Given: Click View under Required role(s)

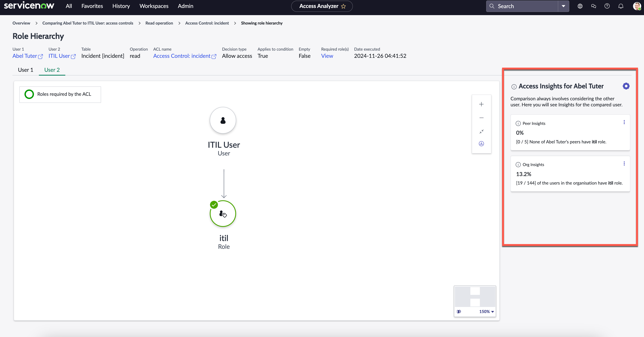Looking at the screenshot, I should pos(327,56).
